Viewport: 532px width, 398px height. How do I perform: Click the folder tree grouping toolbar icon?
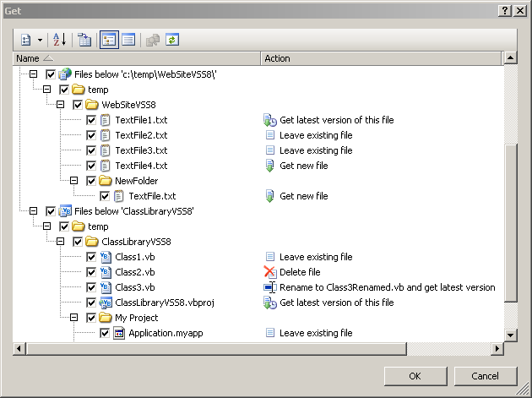pos(84,40)
